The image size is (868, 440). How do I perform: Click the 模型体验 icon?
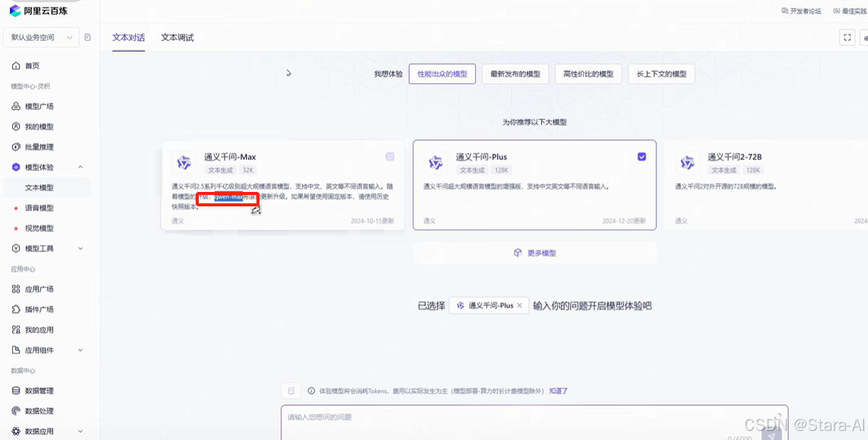pos(16,167)
